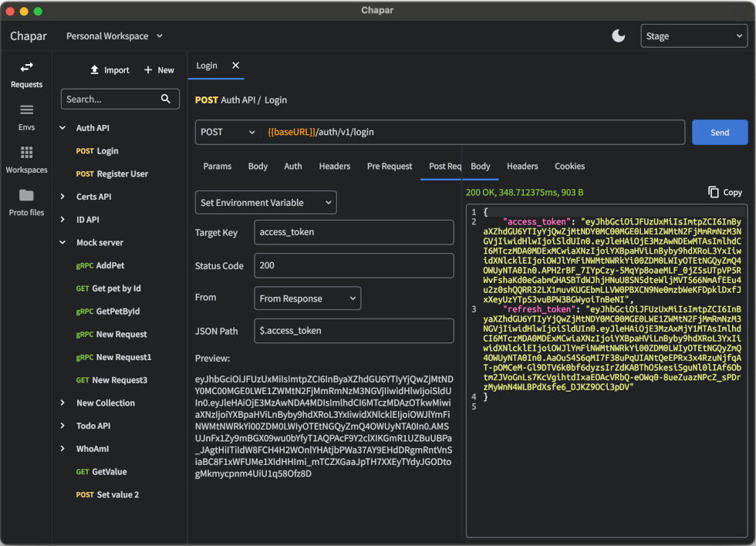The height and width of the screenshot is (546, 756).
Task: Click the refresh_token key in the response
Action: coord(538,309)
